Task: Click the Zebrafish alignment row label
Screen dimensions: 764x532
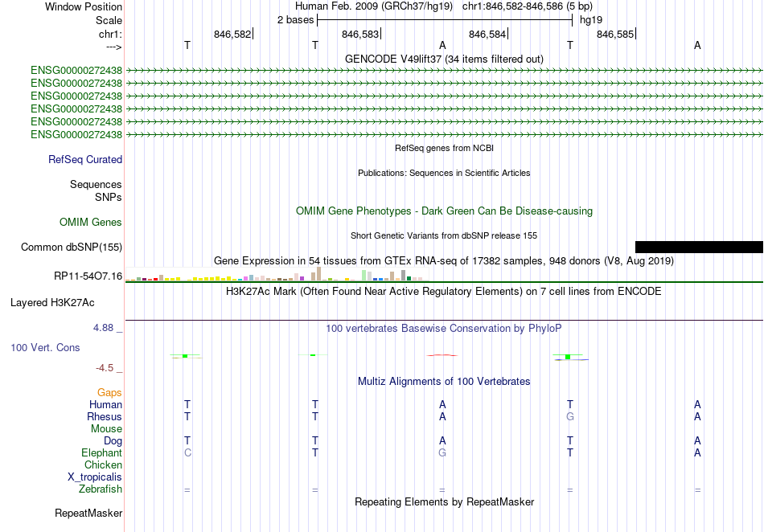Action: (100, 489)
